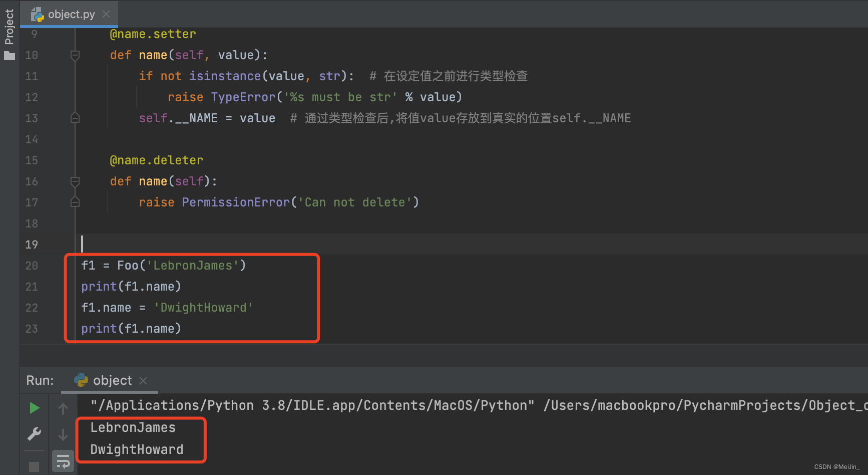Rerun the object script with green play button

(x=34, y=408)
